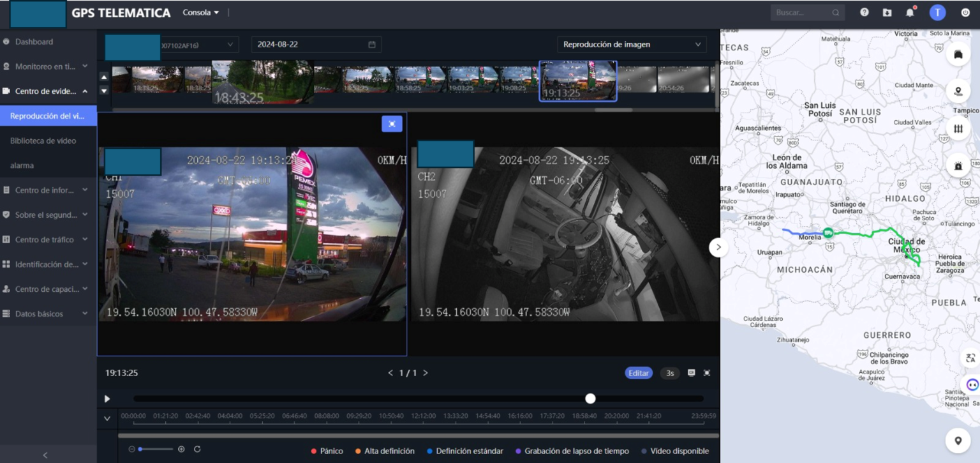Screen dimensions: 980x463
Task: Zoom out timeline with minus icon
Action: click(132, 449)
